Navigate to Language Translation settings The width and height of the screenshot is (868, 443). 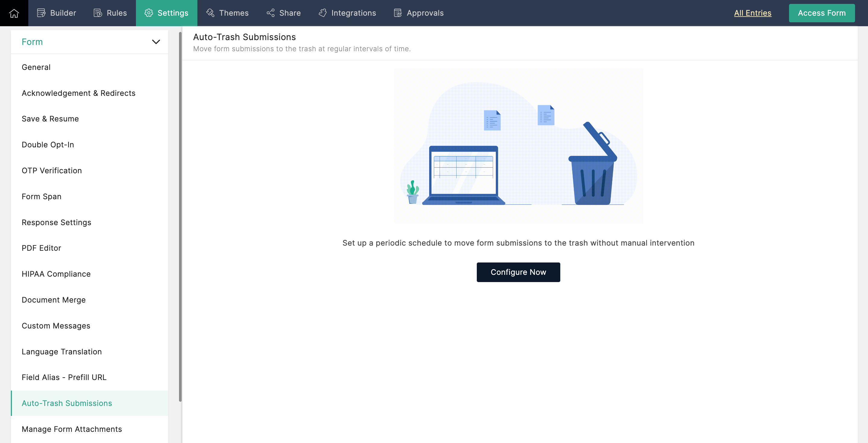tap(61, 351)
